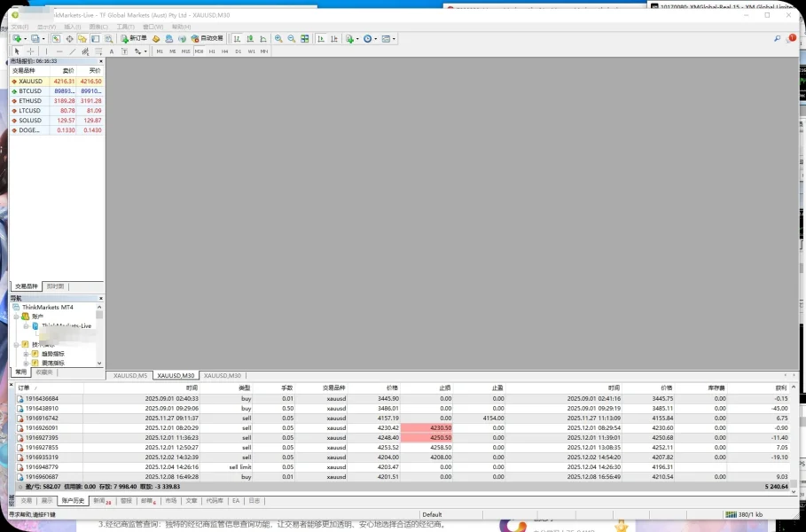806x532 pixels.
Task: Select order 1916948779 sell limit row
Action: [x=403, y=467]
